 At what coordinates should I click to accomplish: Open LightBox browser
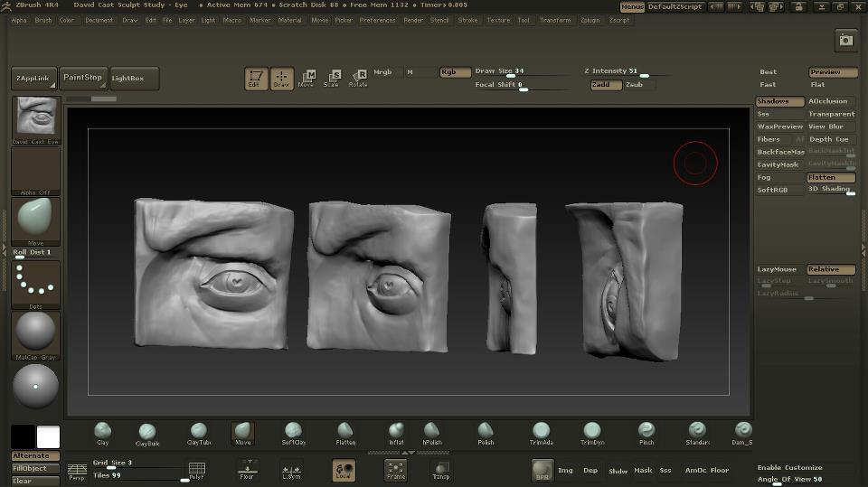(134, 78)
